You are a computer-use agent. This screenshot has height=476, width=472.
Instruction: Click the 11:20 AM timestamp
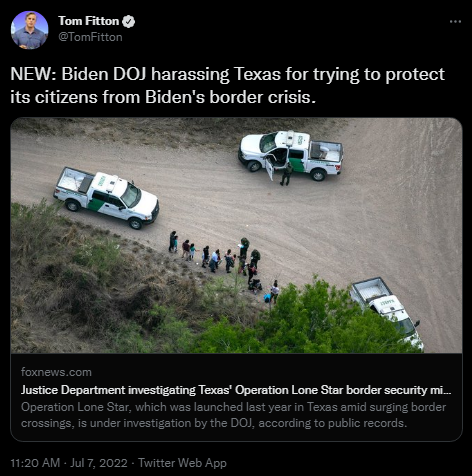(35, 463)
